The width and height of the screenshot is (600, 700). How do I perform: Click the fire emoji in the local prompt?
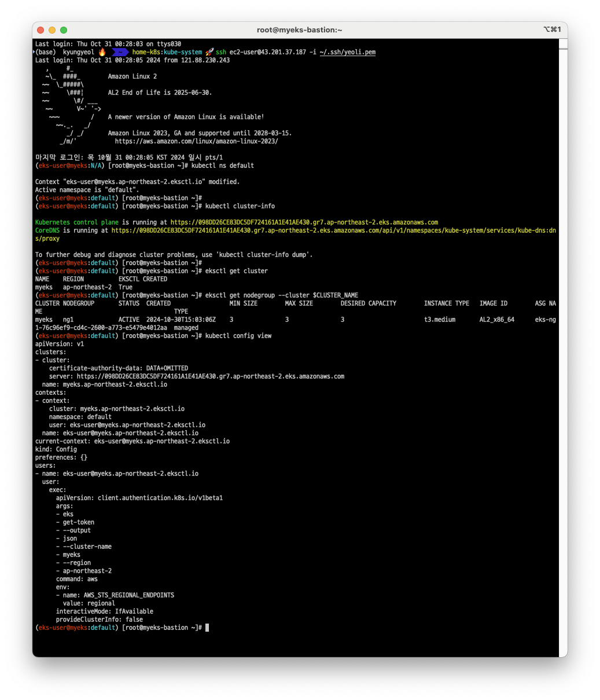pos(102,52)
